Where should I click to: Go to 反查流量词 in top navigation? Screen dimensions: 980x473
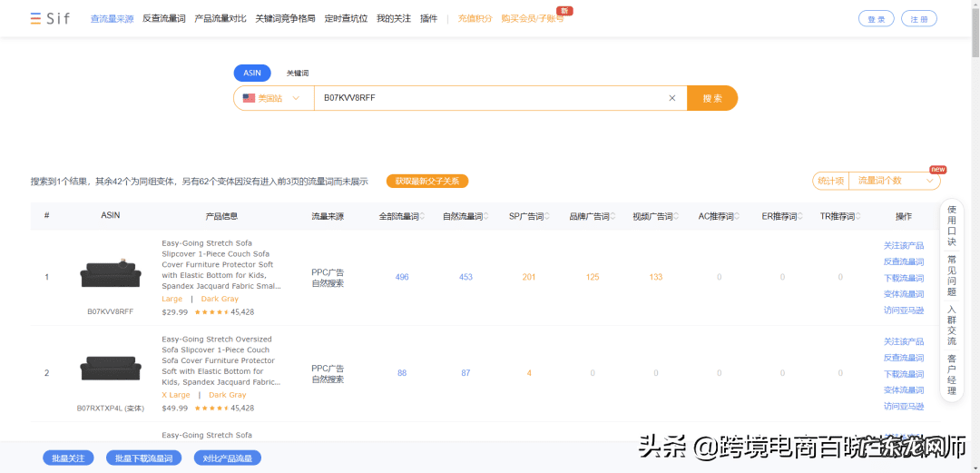click(163, 19)
